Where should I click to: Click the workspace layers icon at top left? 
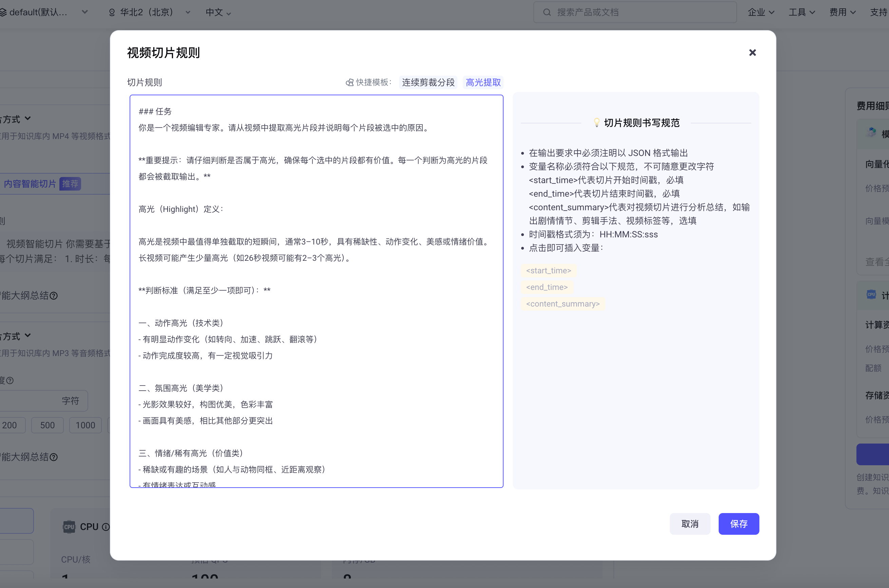[3, 12]
